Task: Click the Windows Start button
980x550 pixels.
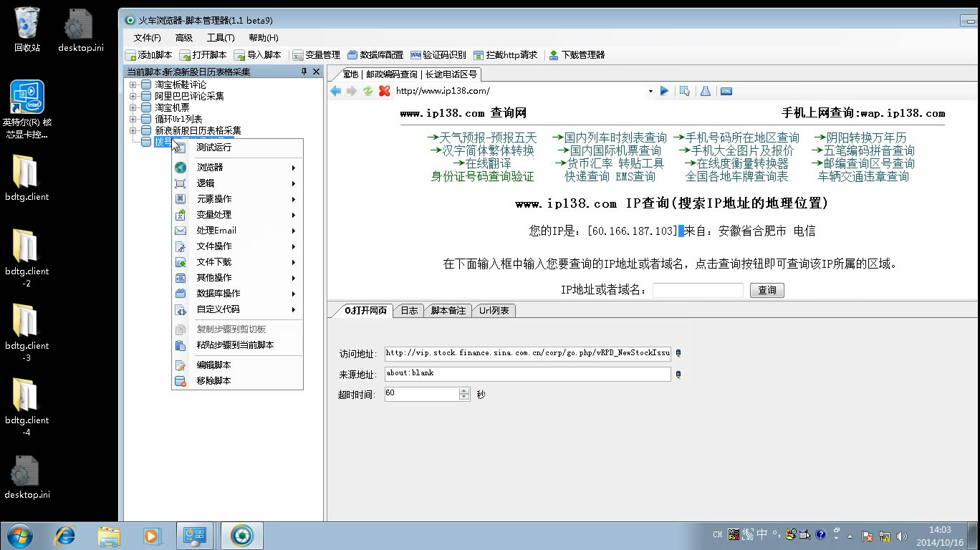Action: pos(19,535)
